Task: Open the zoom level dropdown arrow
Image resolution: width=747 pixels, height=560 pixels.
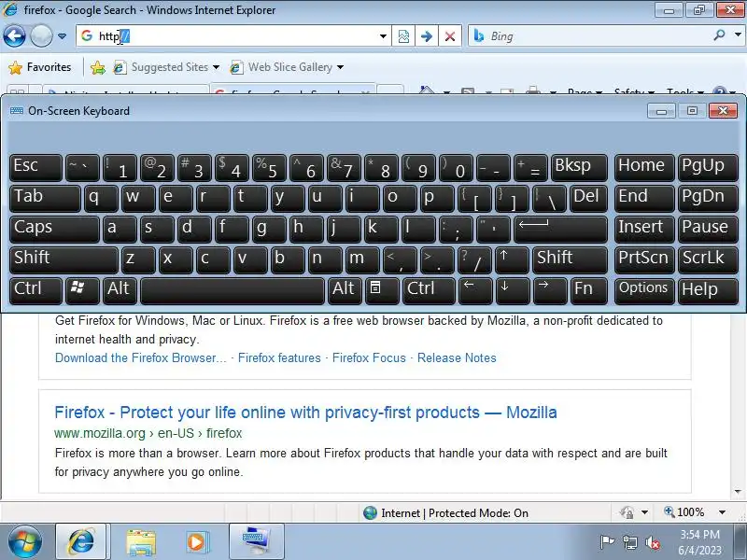Action: point(722,512)
